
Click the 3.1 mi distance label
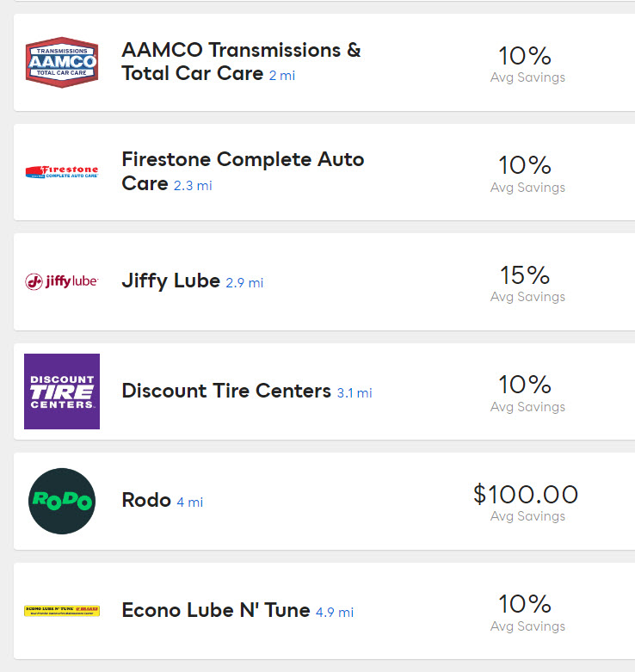[x=354, y=392]
